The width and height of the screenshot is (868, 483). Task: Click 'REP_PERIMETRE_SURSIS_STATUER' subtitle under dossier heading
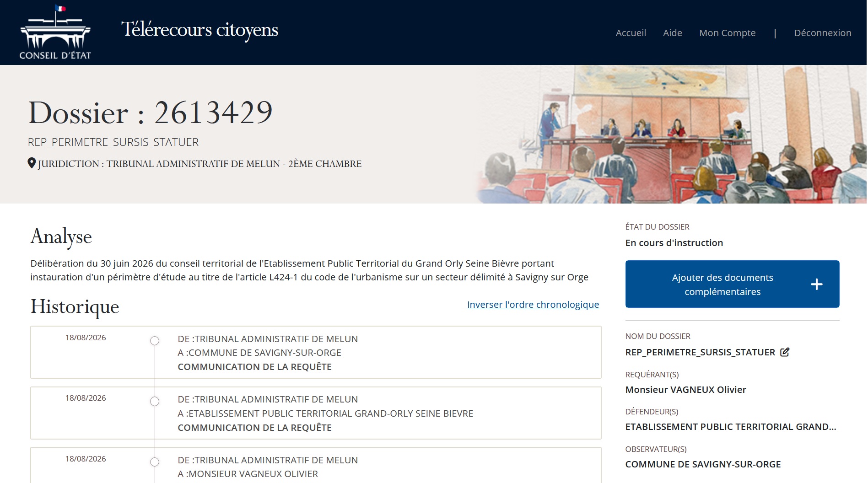click(x=113, y=142)
